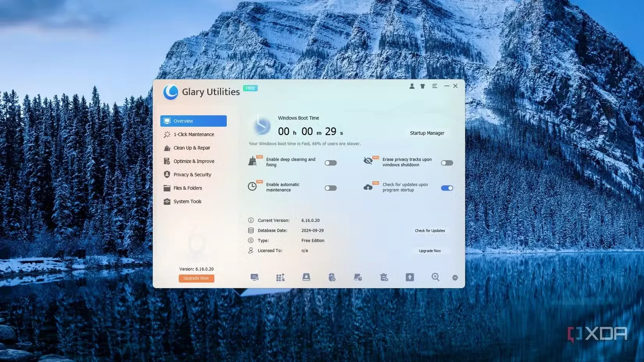The height and width of the screenshot is (362, 644).
Task: Click the orange Upgrade Now button in sidebar
Action: pos(196,278)
